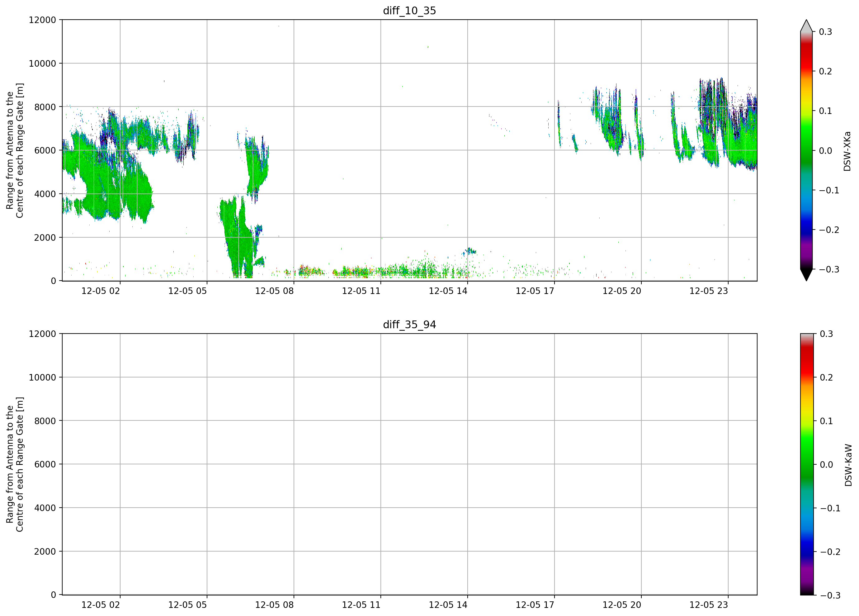Click the diff_35_94 plot title
Viewport: 859px width, 616px height.
tap(409, 325)
